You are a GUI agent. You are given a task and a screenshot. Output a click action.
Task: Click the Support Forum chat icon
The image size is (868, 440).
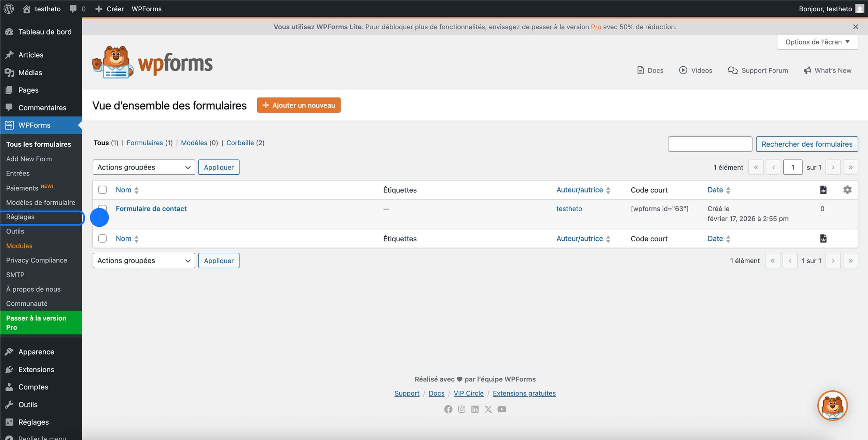click(x=733, y=70)
